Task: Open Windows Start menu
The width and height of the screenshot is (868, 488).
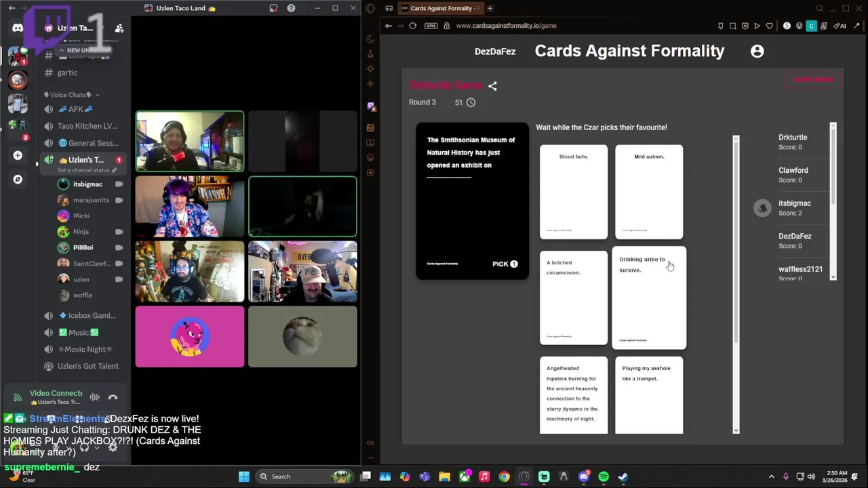Action: click(x=243, y=476)
